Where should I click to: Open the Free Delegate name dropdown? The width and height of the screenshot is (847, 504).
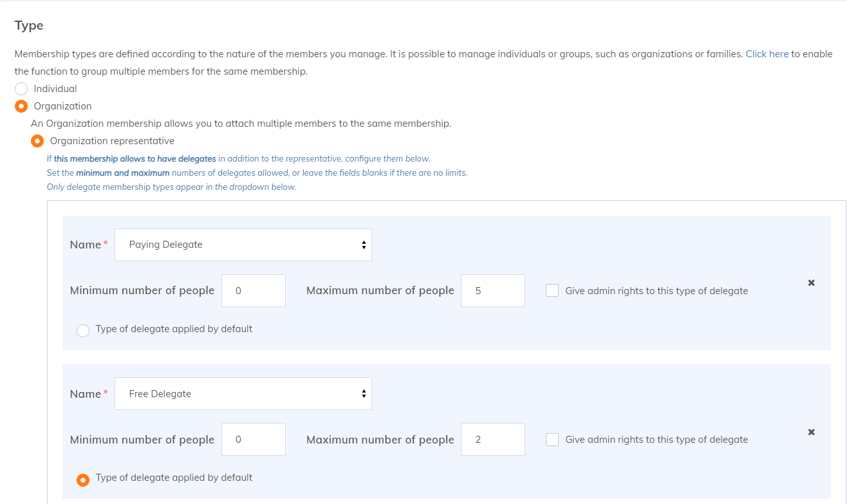243,394
